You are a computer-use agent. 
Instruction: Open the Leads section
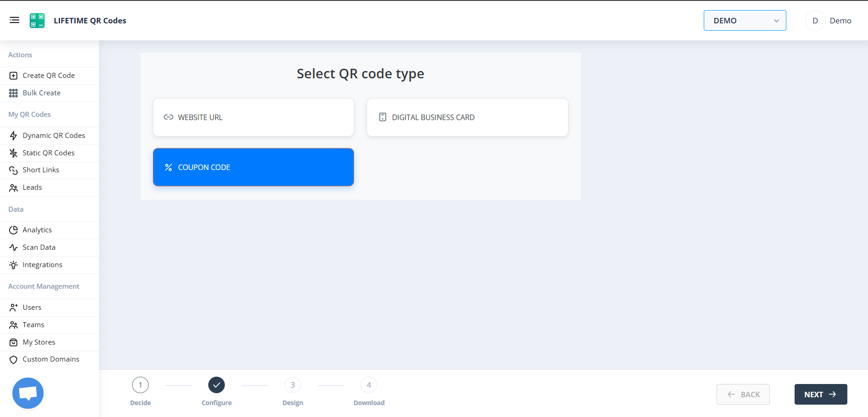32,187
